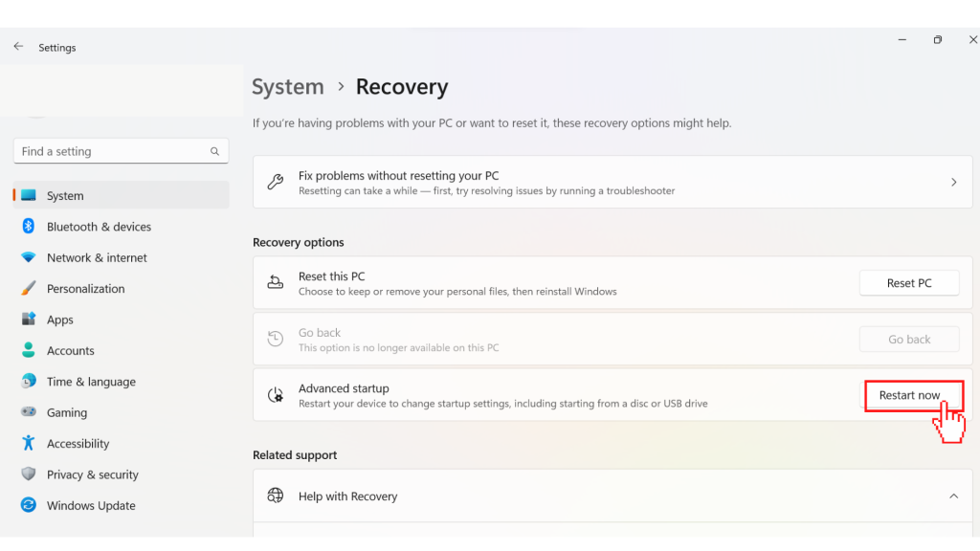
Task: Select Personalization in the sidebar
Action: coord(122,288)
